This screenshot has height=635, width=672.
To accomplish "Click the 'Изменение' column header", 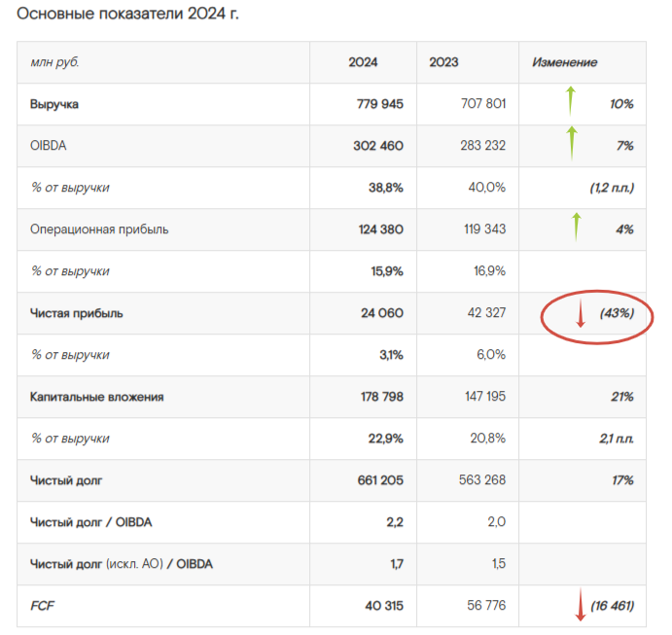I will pyautogui.click(x=564, y=62).
